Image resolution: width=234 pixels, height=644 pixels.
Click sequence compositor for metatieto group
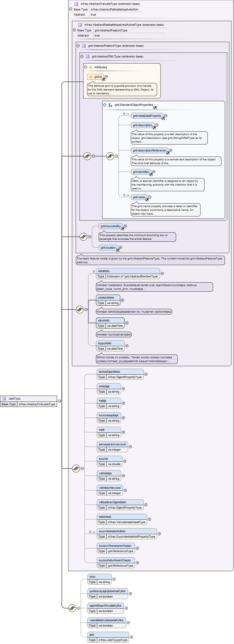(x=80, y=309)
